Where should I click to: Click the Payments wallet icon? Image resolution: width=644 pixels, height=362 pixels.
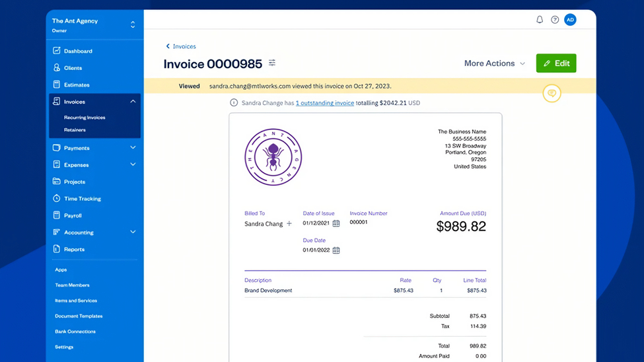click(57, 147)
